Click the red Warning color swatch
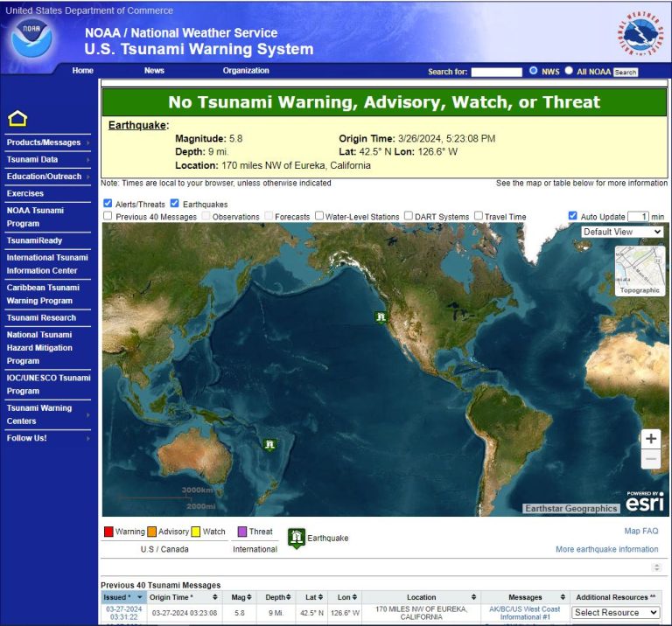 point(108,532)
